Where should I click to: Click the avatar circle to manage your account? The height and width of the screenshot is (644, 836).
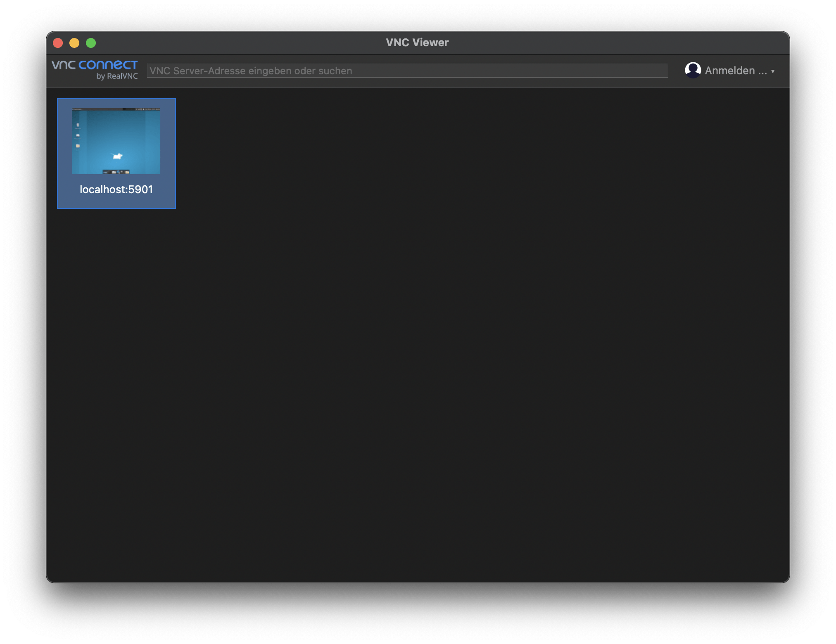coord(693,70)
